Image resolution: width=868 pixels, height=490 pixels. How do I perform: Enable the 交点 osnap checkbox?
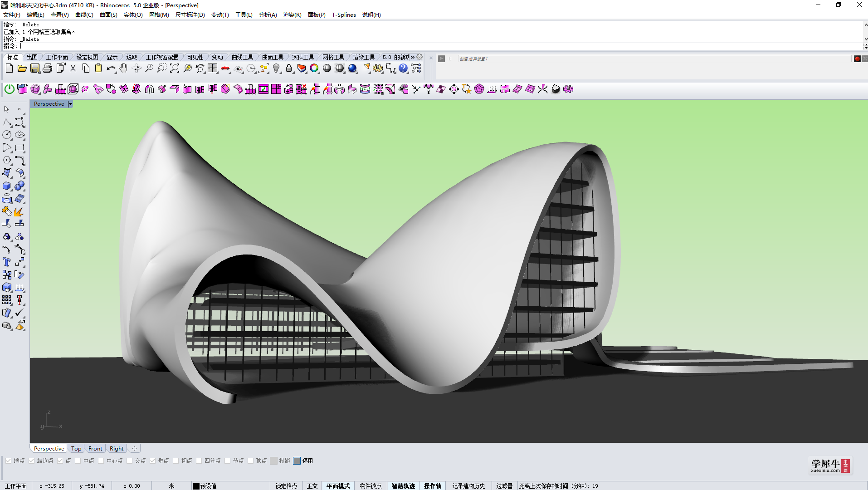click(129, 461)
